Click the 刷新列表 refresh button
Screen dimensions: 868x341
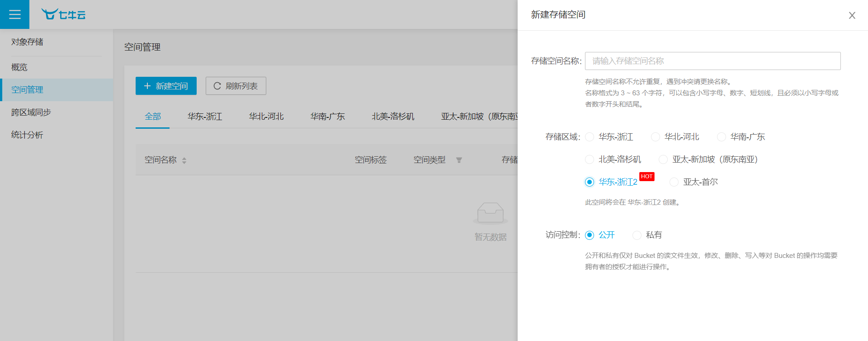coord(236,86)
